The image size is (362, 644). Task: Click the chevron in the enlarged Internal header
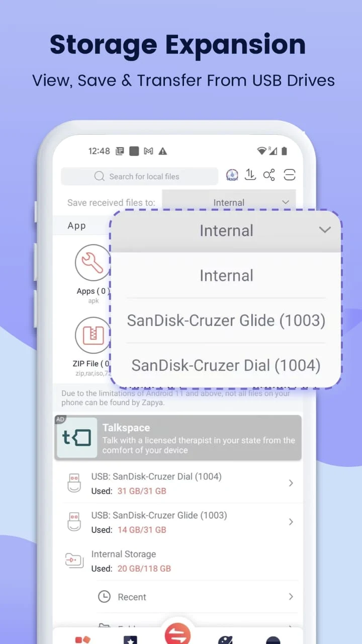click(325, 230)
